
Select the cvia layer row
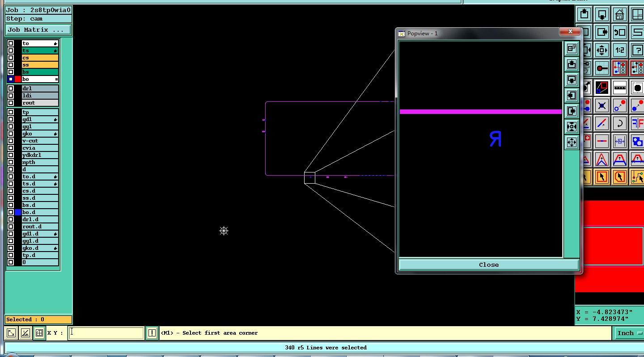[x=40, y=148]
